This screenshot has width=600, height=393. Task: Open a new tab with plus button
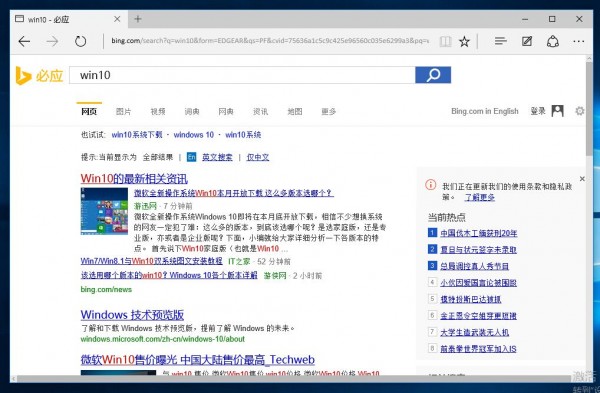click(138, 19)
